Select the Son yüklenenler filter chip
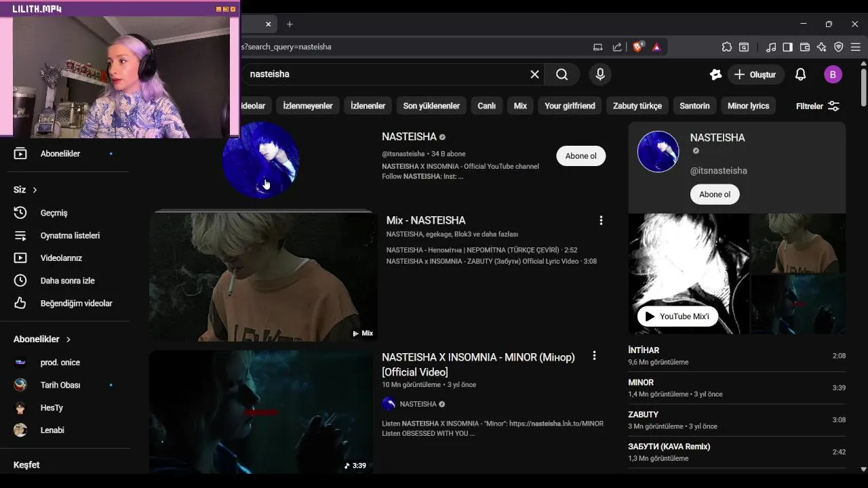The image size is (868, 488). click(431, 106)
